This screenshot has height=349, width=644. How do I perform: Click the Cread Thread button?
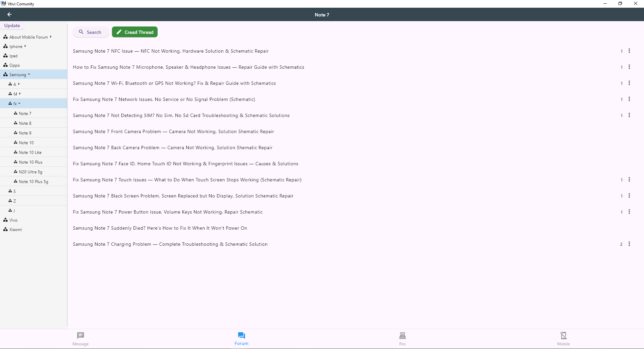[x=135, y=32]
